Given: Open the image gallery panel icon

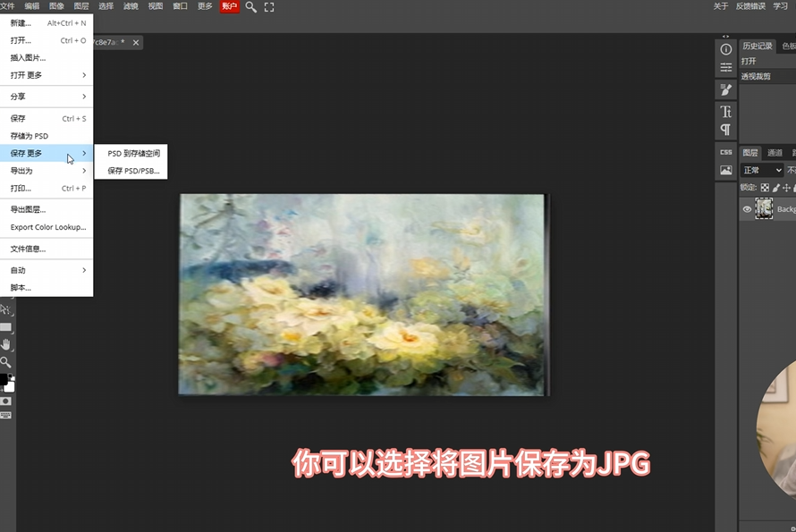Looking at the screenshot, I should (726, 170).
